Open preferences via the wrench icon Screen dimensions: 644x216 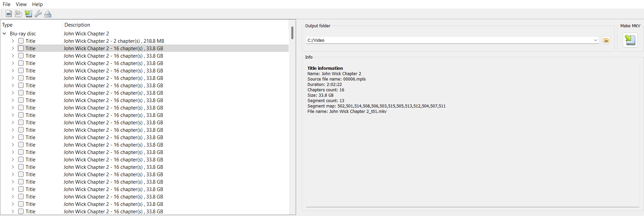coord(38,14)
